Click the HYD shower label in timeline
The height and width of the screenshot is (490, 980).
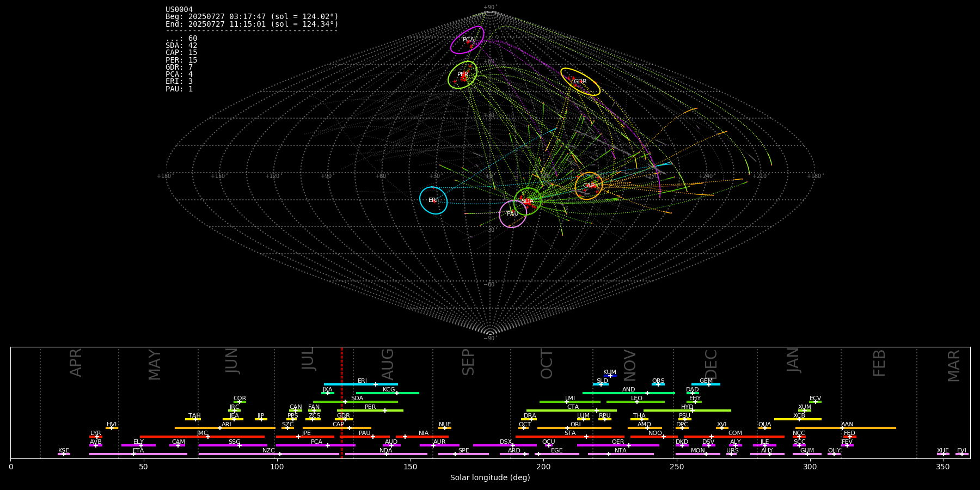(687, 407)
